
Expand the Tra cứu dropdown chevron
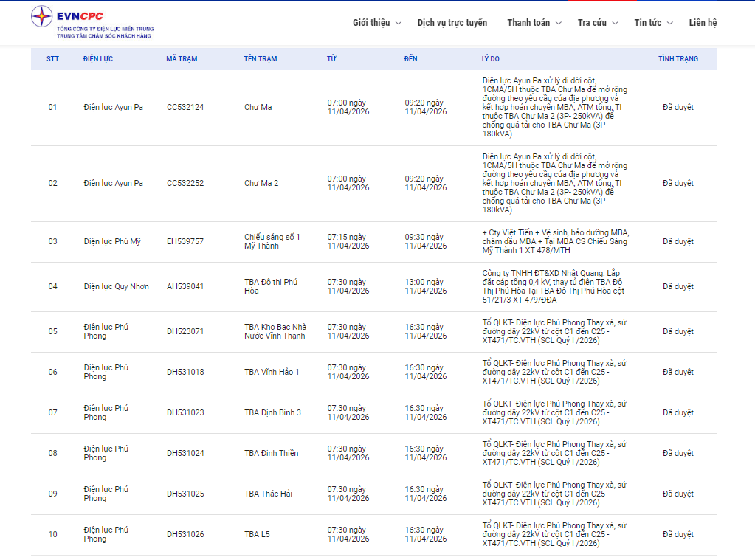point(616,23)
